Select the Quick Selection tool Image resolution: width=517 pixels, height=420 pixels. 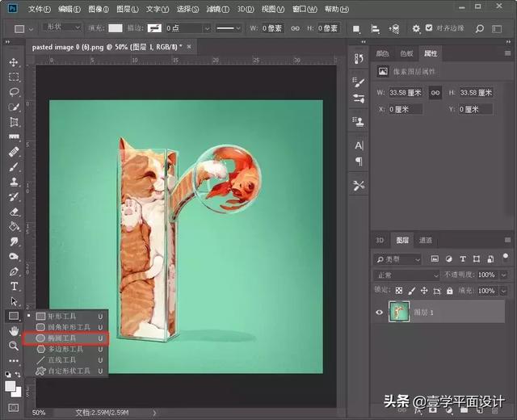pyautogui.click(x=14, y=107)
